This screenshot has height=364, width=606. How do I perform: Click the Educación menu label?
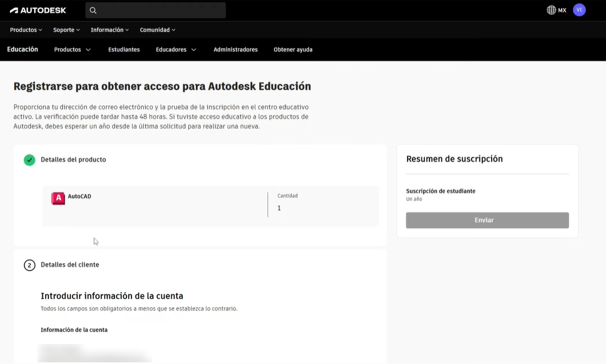[22, 49]
